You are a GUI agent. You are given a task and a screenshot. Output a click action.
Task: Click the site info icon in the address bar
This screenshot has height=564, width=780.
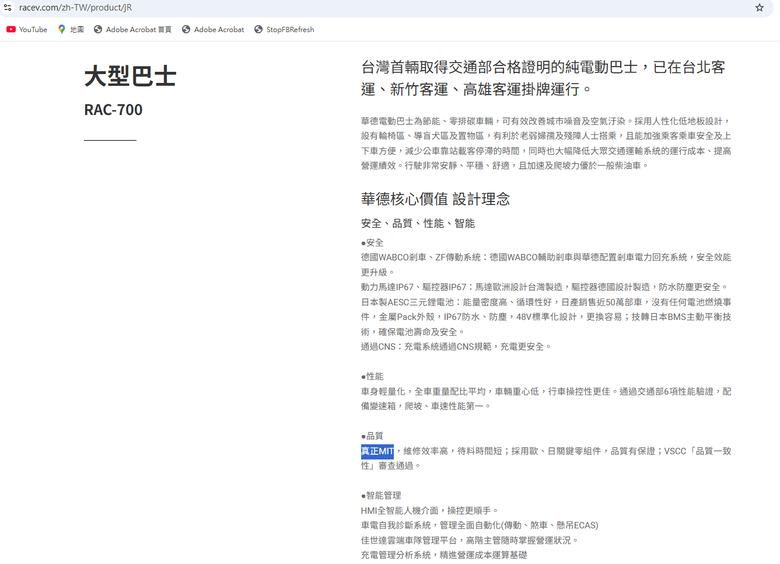tap(7, 8)
